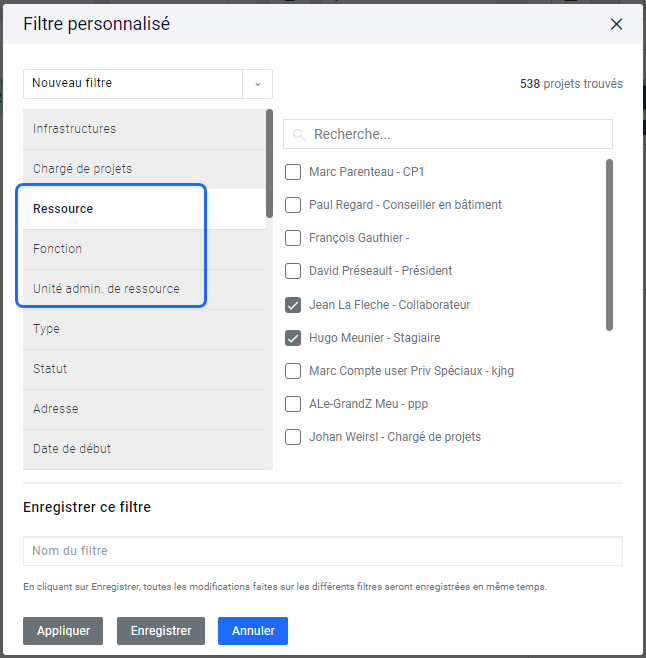
Task: Switch to the Fonction filter category
Action: [x=144, y=249]
